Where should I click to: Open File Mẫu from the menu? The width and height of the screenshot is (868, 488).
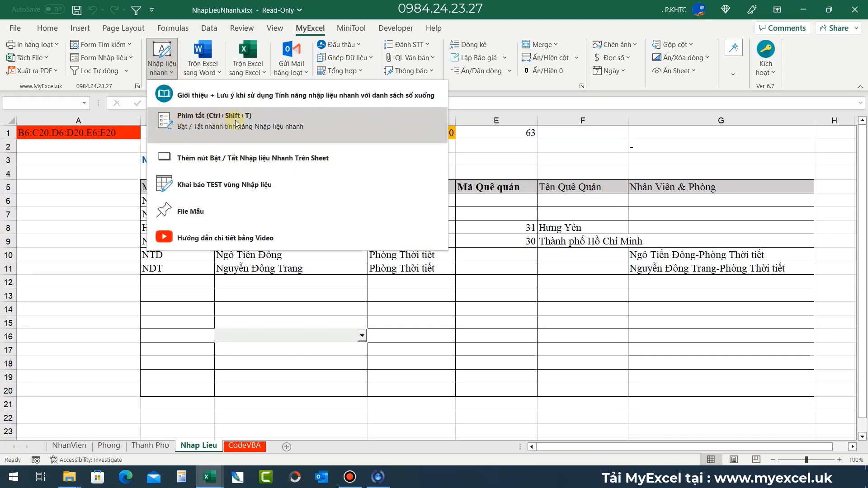[x=190, y=211]
